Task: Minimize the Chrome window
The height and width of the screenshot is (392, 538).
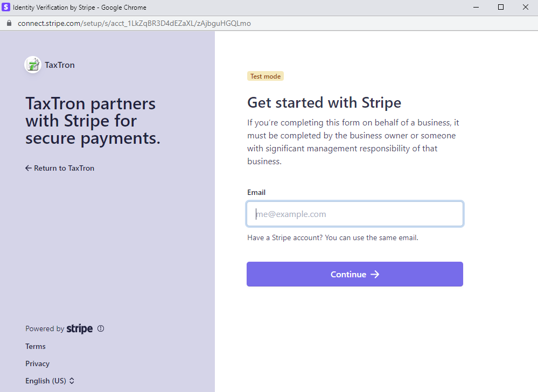Action: [x=476, y=7]
